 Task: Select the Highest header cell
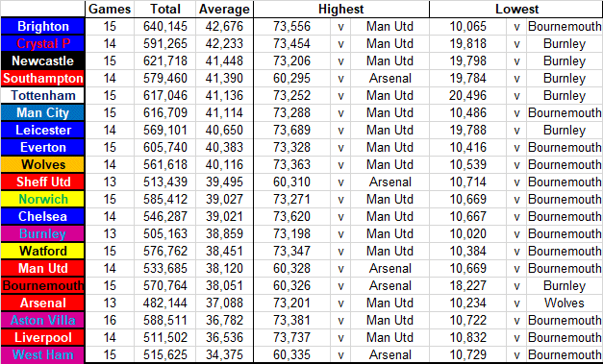point(341,10)
